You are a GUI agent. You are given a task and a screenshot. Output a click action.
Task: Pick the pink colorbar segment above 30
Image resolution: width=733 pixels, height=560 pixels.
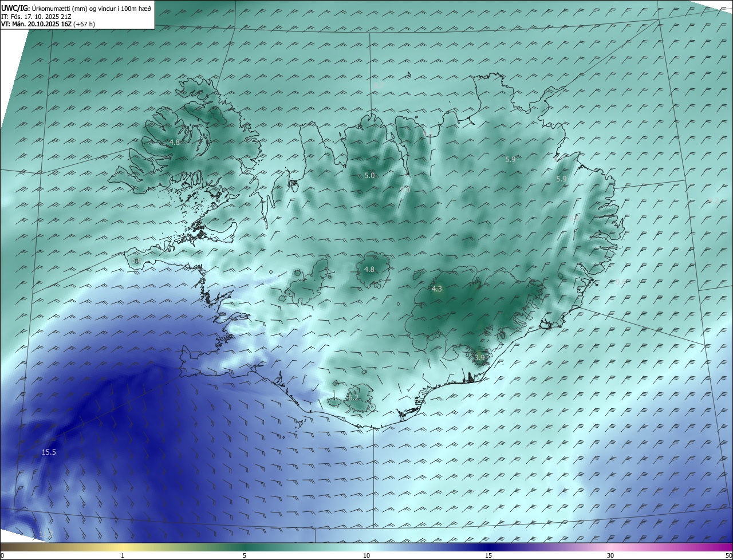click(x=610, y=547)
